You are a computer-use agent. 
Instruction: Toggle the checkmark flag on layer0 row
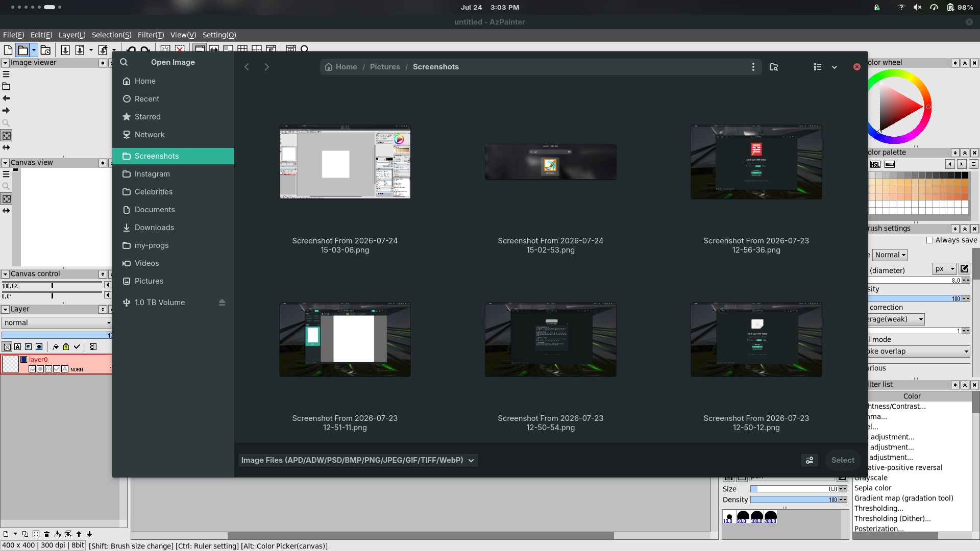57,369
